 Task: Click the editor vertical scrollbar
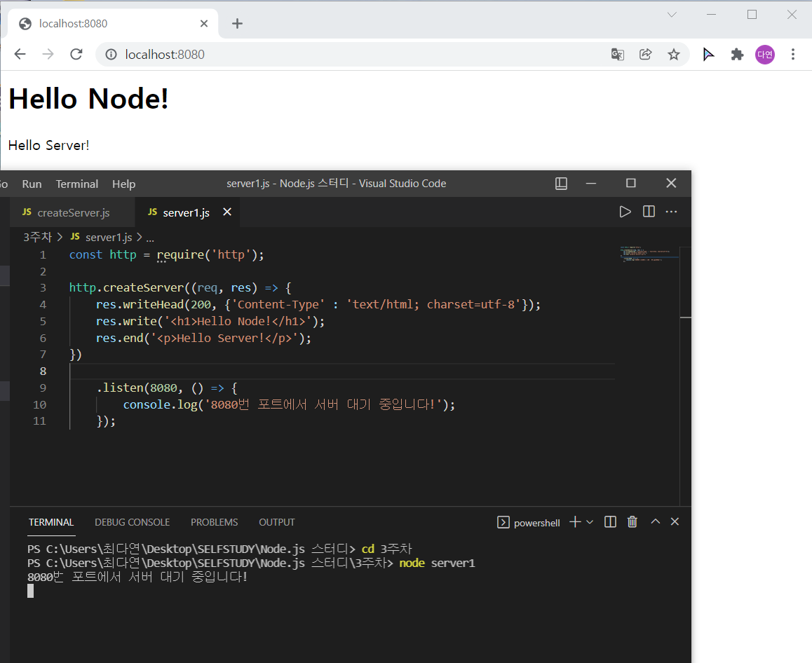(x=686, y=376)
